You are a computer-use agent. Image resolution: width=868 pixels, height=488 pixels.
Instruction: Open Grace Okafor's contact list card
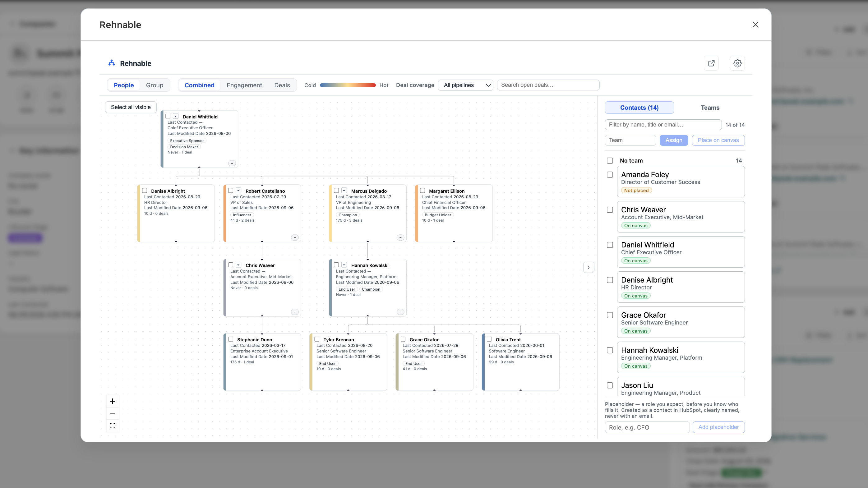681,322
